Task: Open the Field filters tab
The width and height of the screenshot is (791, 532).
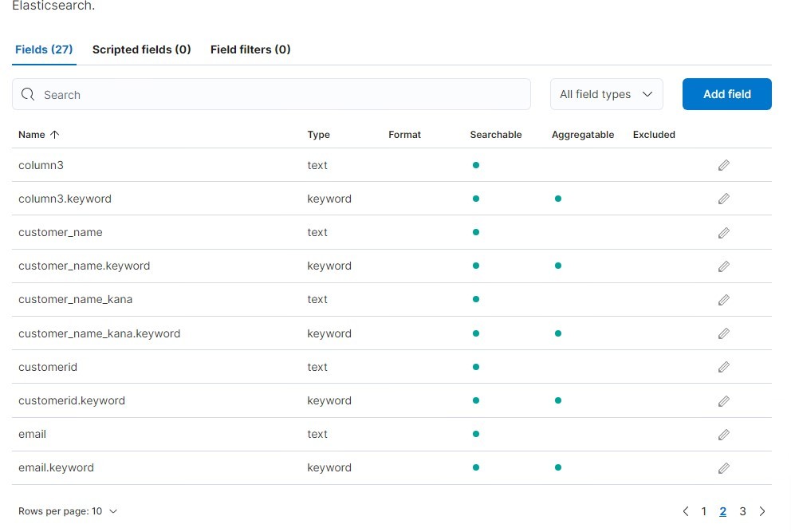Action: 250,49
